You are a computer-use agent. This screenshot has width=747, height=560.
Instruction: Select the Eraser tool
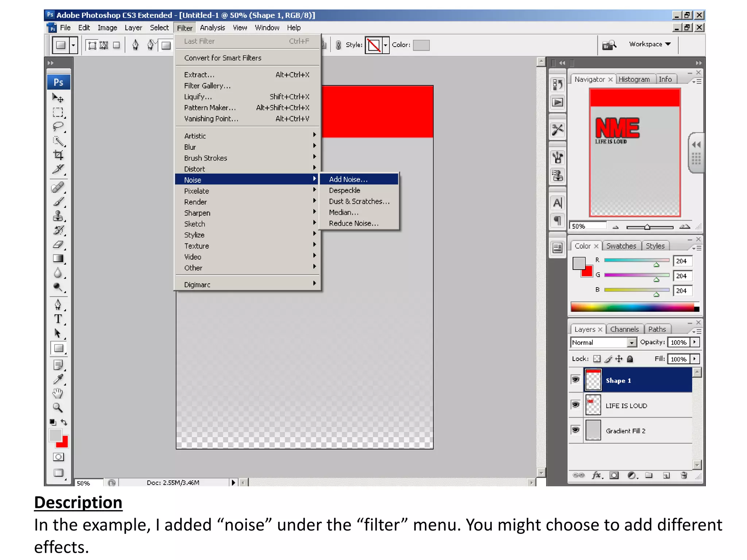point(58,244)
